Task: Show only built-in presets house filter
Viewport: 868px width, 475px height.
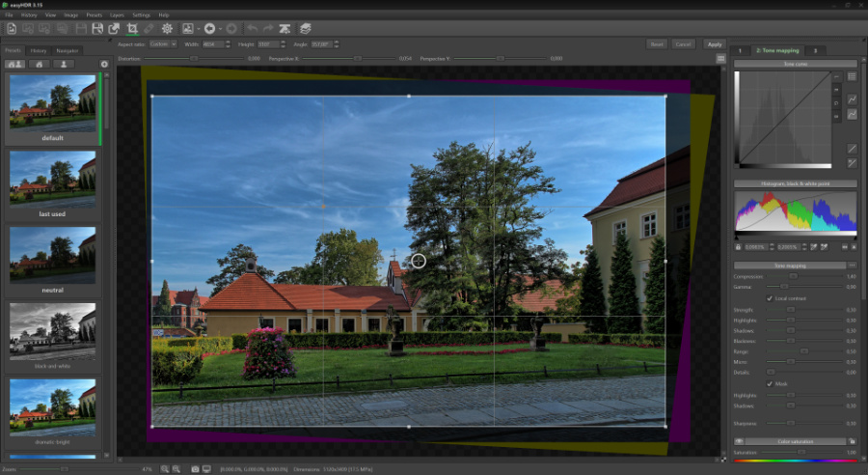Action: [x=40, y=65]
